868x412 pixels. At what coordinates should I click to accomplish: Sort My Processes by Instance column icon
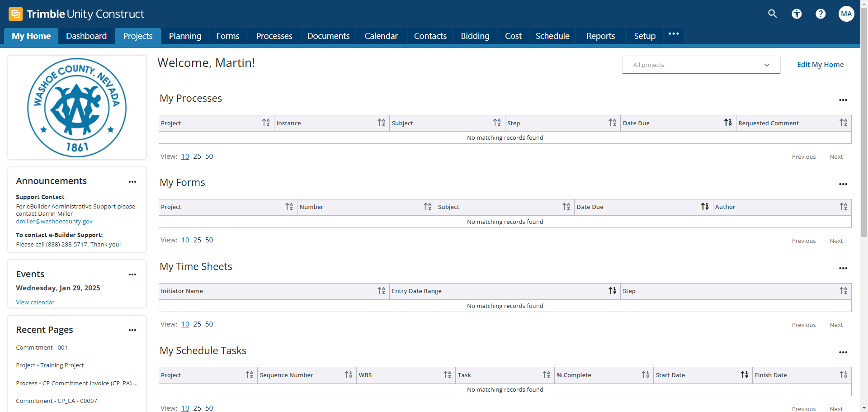[x=382, y=123]
